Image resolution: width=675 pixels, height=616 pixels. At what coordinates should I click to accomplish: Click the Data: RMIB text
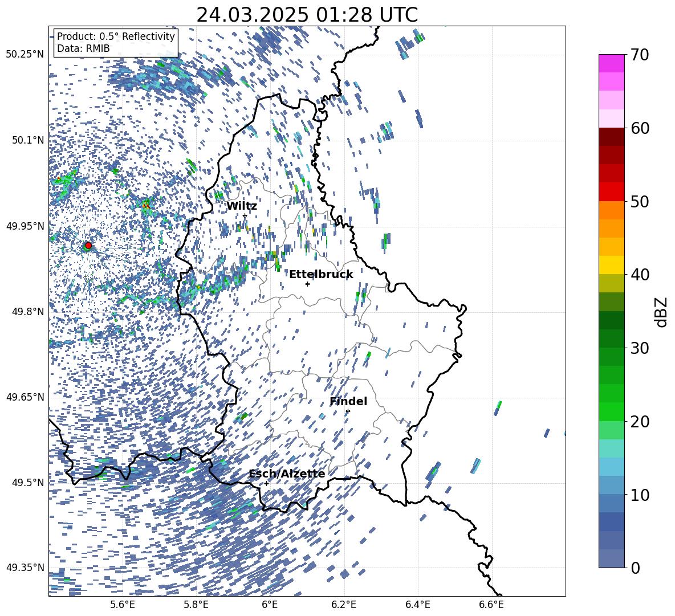click(x=83, y=48)
